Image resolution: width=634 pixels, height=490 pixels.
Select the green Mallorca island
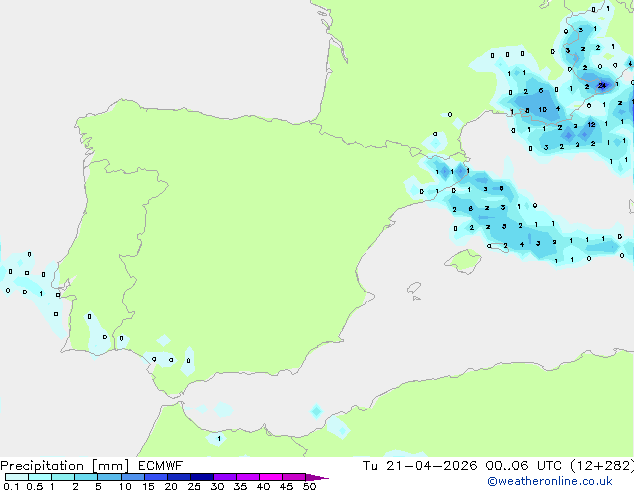pyautogui.click(x=461, y=262)
